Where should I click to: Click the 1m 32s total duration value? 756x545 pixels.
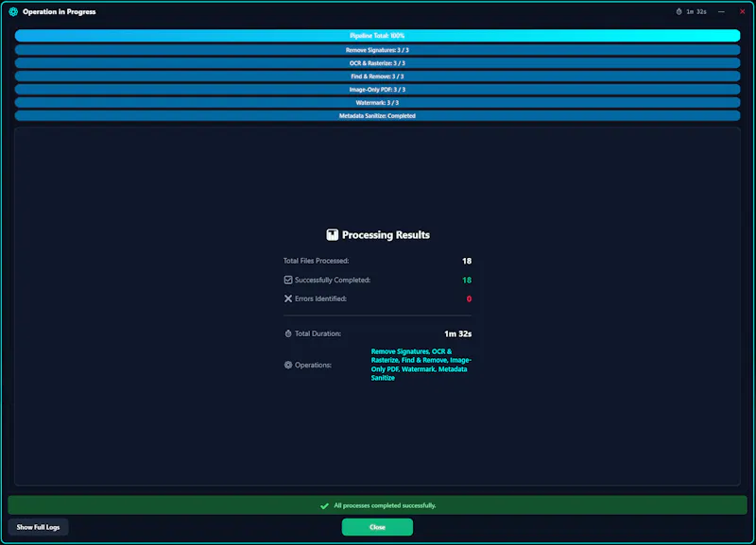pos(458,333)
